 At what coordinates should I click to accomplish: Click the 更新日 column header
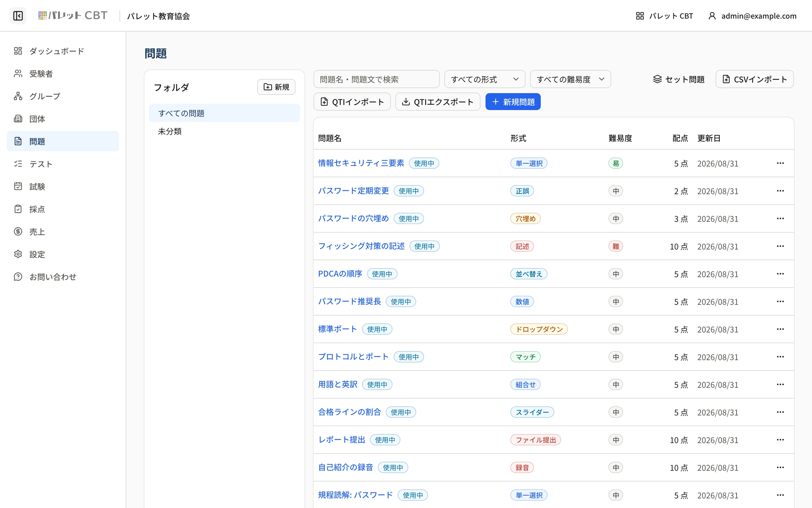709,138
